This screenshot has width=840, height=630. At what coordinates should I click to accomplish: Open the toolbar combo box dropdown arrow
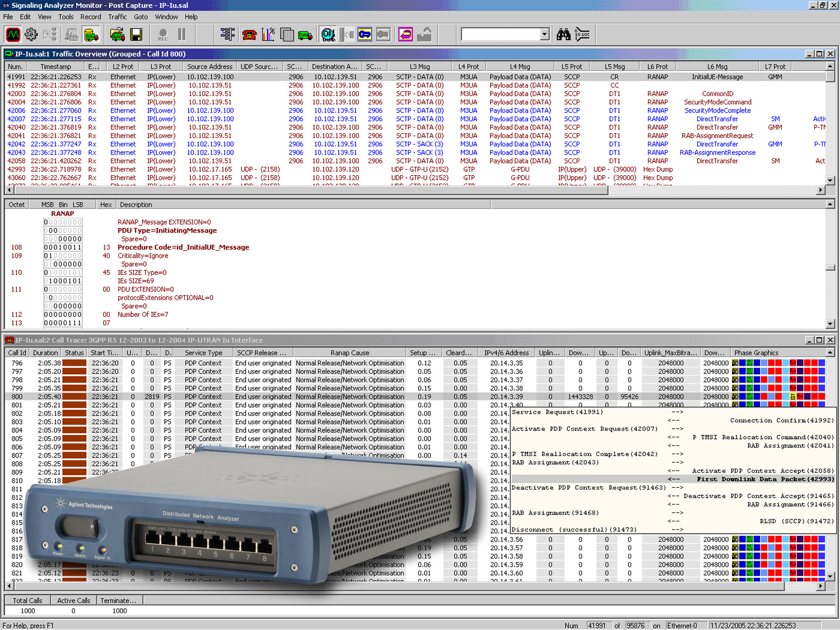(544, 35)
